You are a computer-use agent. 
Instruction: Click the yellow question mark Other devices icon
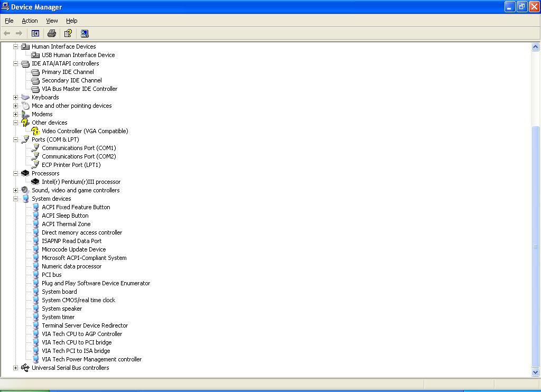(x=25, y=123)
